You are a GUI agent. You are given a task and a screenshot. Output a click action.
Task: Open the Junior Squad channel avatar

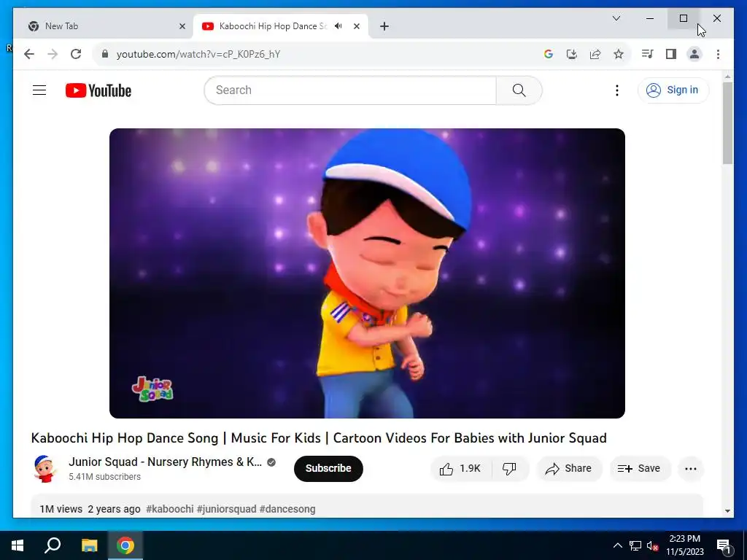pos(44,469)
